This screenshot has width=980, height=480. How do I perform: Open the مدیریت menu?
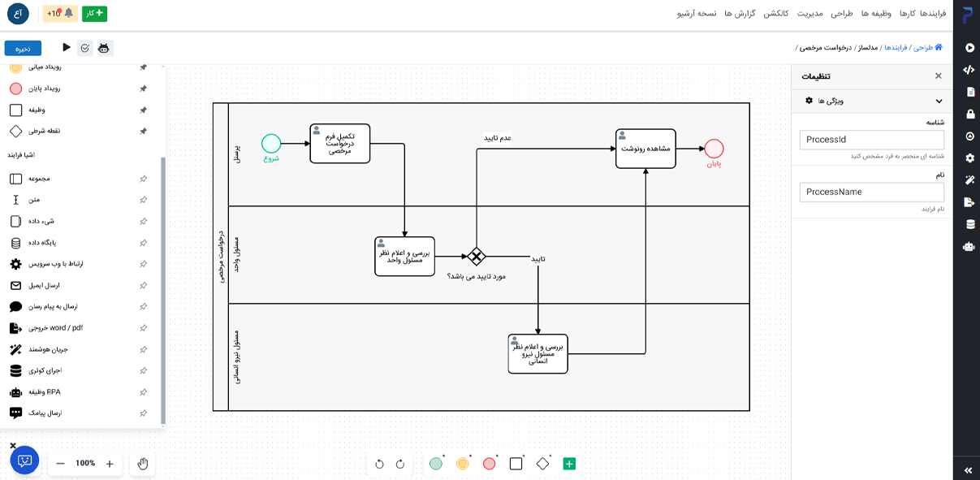[x=809, y=13]
